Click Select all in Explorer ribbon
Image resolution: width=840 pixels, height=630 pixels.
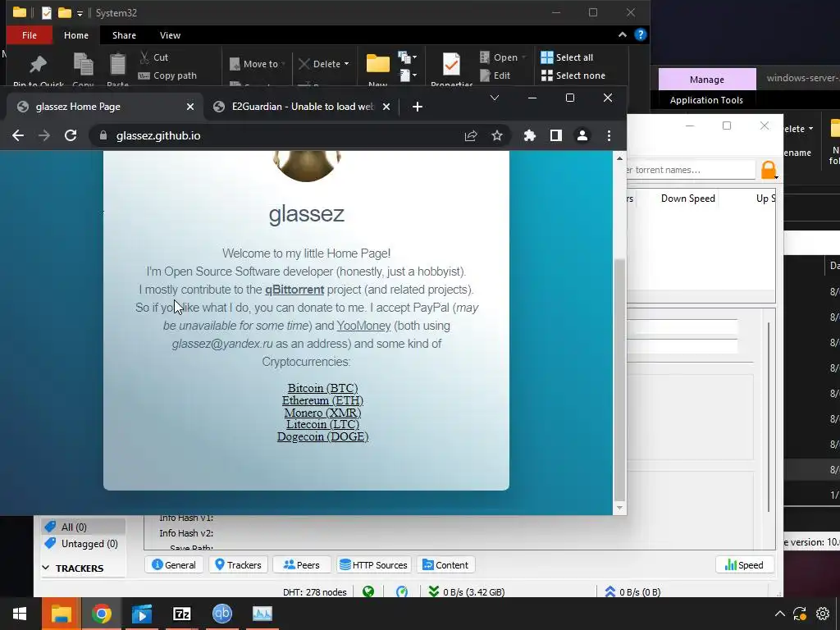click(567, 57)
